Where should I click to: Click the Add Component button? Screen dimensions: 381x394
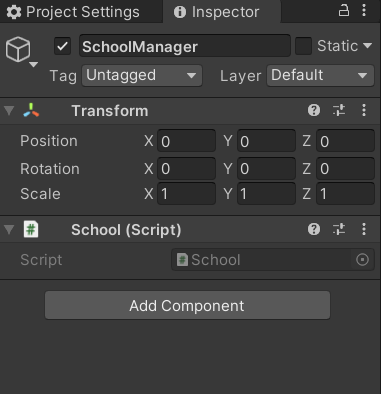(188, 305)
